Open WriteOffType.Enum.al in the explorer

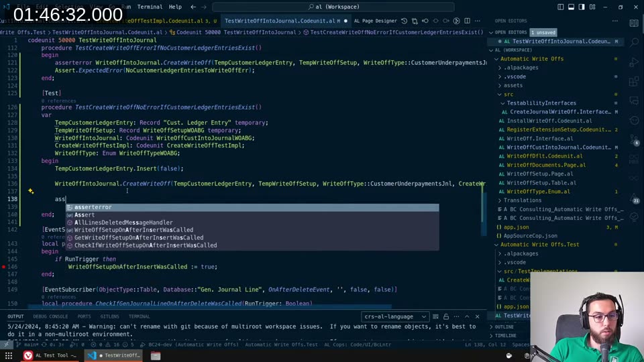[x=538, y=192]
